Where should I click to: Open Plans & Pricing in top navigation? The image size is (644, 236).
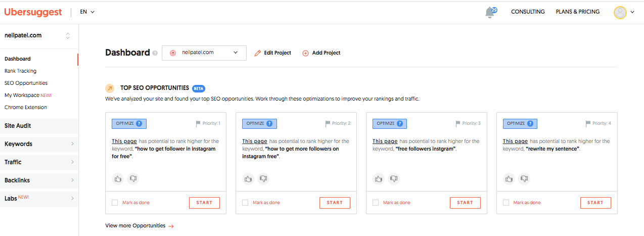pyautogui.click(x=577, y=12)
